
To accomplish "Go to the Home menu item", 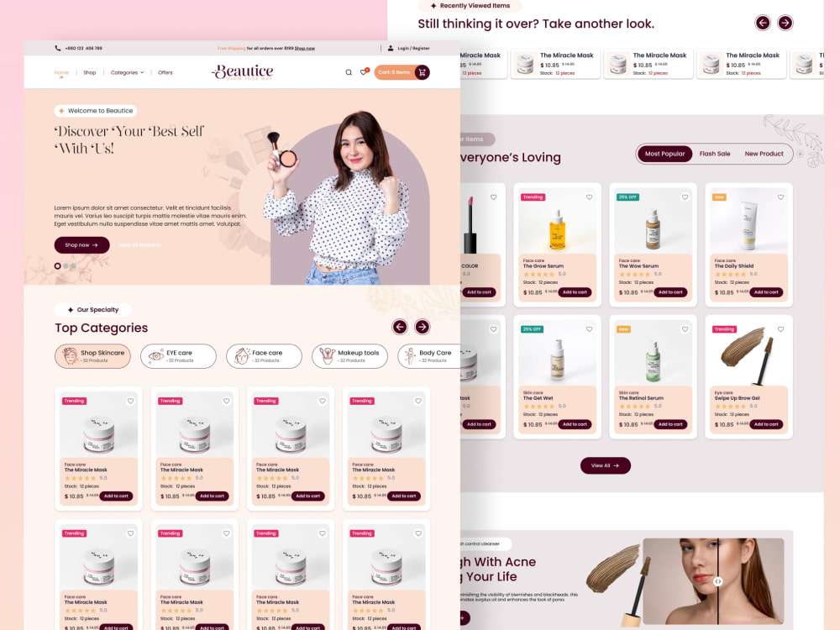I will click(x=61, y=72).
